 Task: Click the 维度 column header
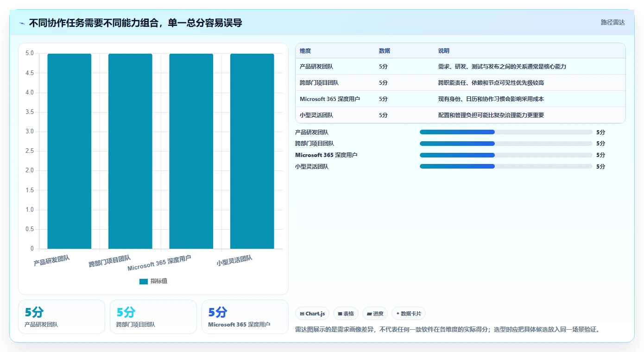pos(305,51)
